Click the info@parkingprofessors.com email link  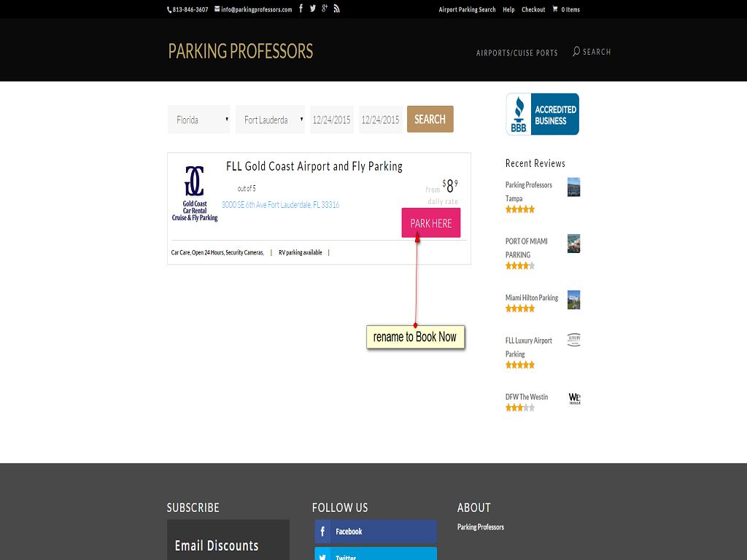[253, 9]
